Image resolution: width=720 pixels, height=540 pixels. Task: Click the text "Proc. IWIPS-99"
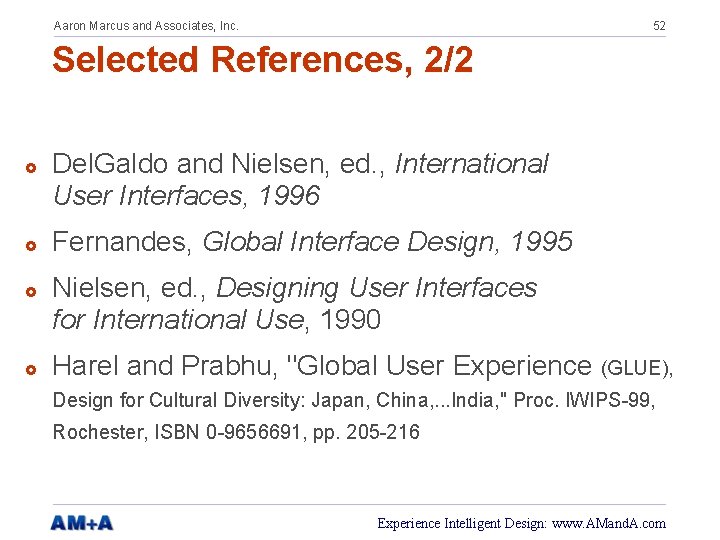click(x=584, y=400)
